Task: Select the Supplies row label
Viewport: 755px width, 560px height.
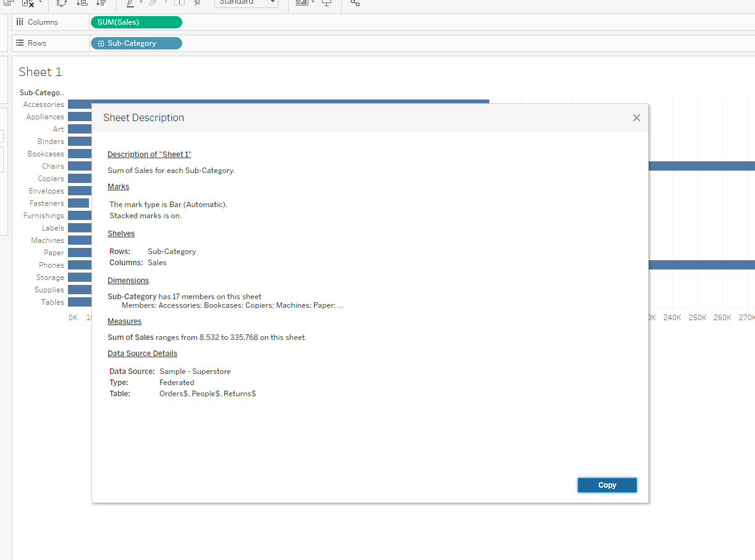Action: coord(49,290)
